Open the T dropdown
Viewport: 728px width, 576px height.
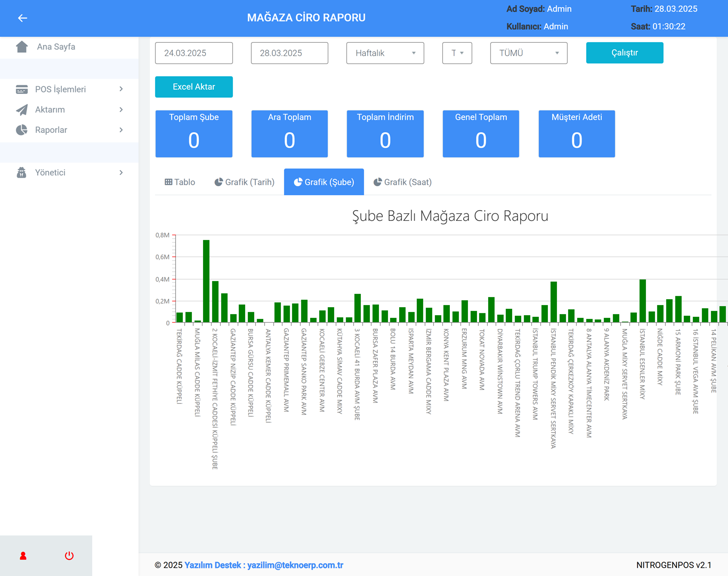(457, 53)
